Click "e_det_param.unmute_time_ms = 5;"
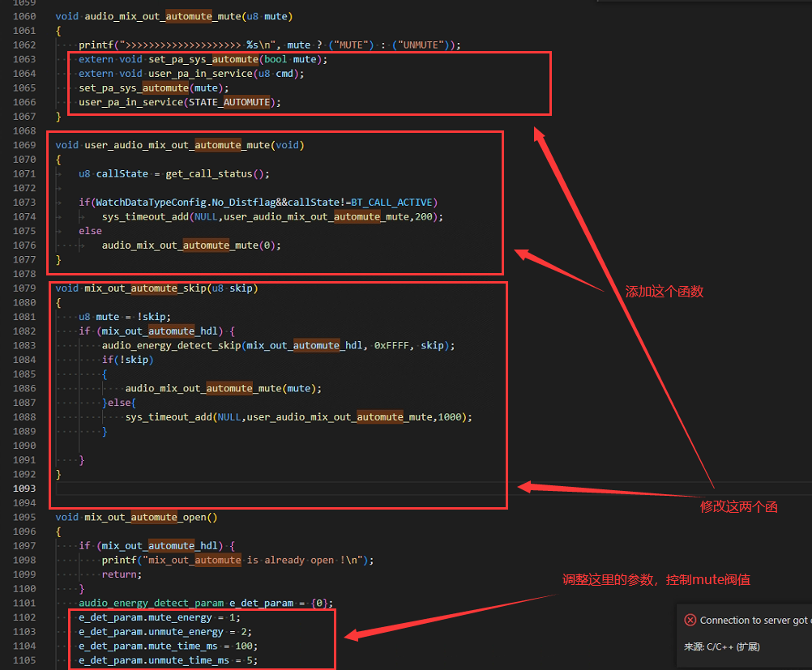Viewport: 812px width, 670px height. [169, 660]
